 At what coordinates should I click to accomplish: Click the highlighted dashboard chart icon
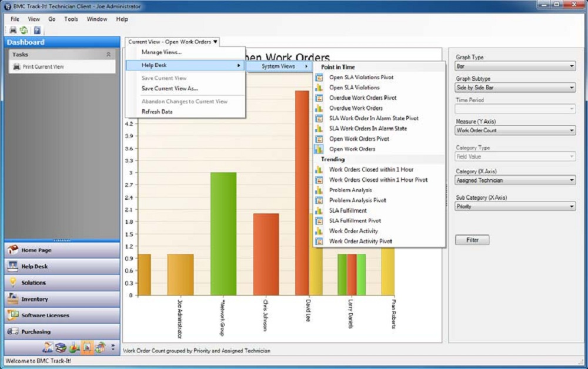click(x=87, y=348)
